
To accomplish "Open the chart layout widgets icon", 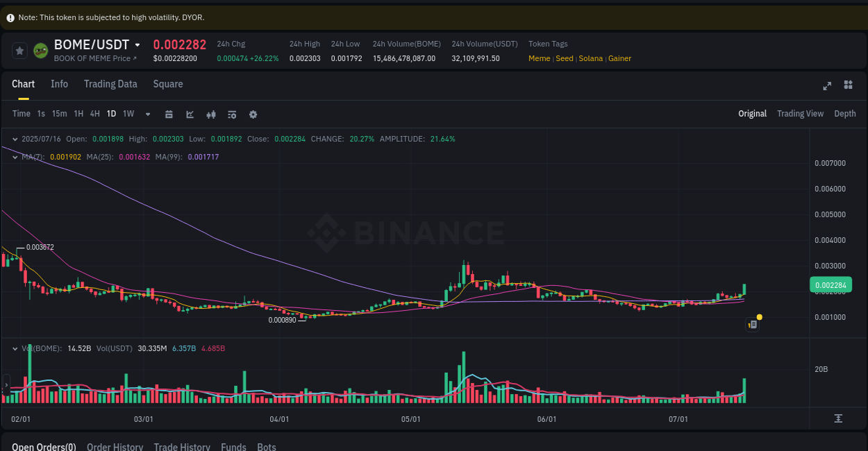I will pyautogui.click(x=848, y=85).
